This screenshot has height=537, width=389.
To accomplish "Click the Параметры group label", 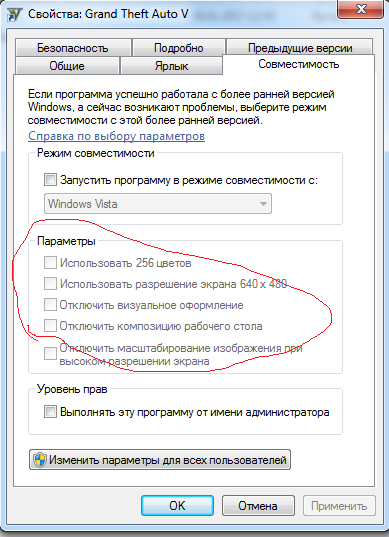I will pos(66,241).
